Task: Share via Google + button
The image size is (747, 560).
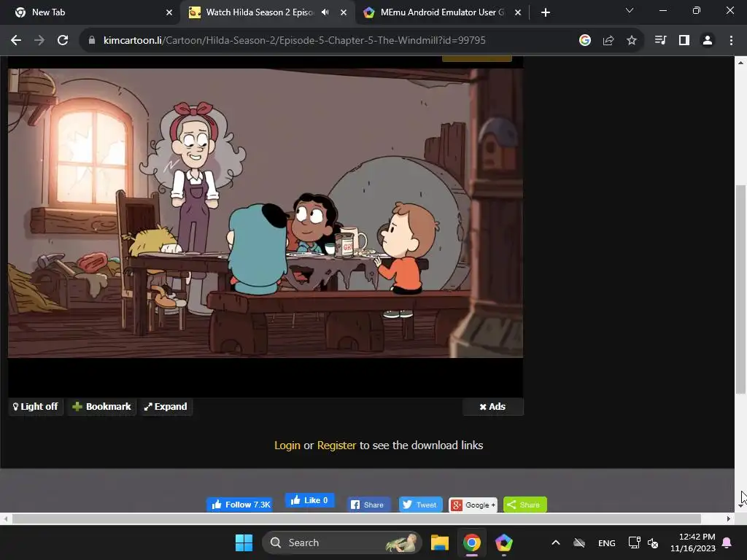Action: (473, 505)
